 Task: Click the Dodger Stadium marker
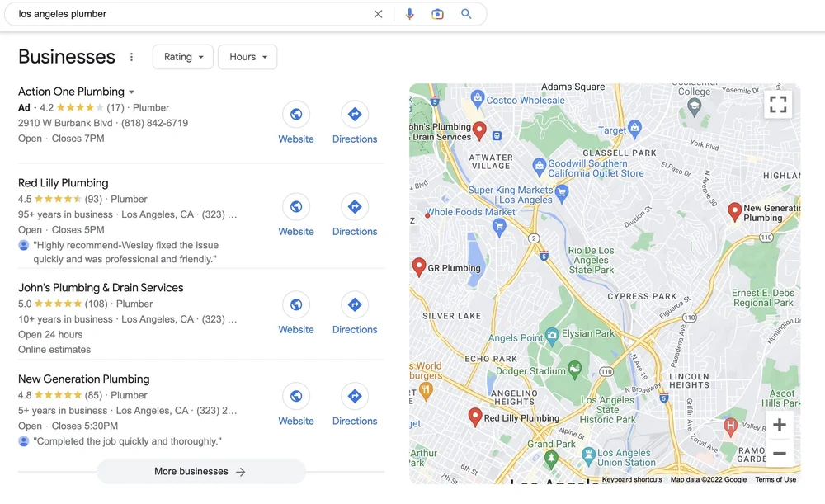575,368
